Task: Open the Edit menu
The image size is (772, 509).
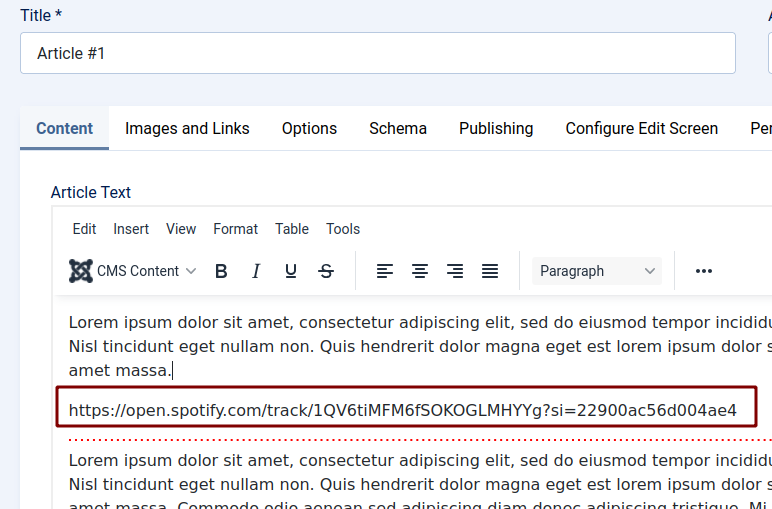Action: coord(84,229)
